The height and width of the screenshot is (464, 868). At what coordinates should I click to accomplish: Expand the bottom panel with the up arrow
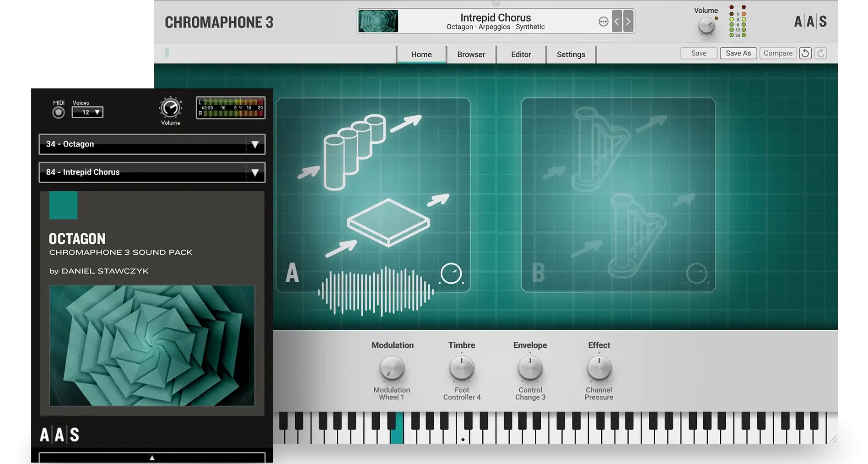pyautogui.click(x=152, y=457)
